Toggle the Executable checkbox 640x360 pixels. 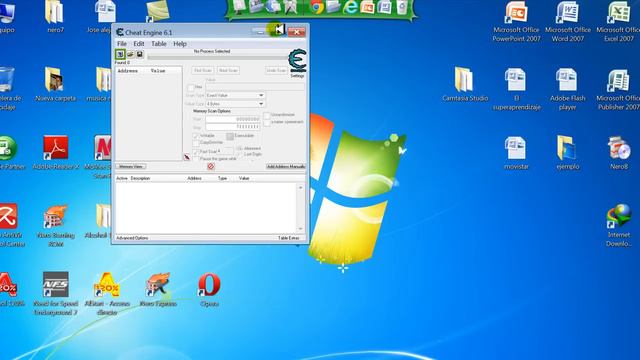pos(230,136)
